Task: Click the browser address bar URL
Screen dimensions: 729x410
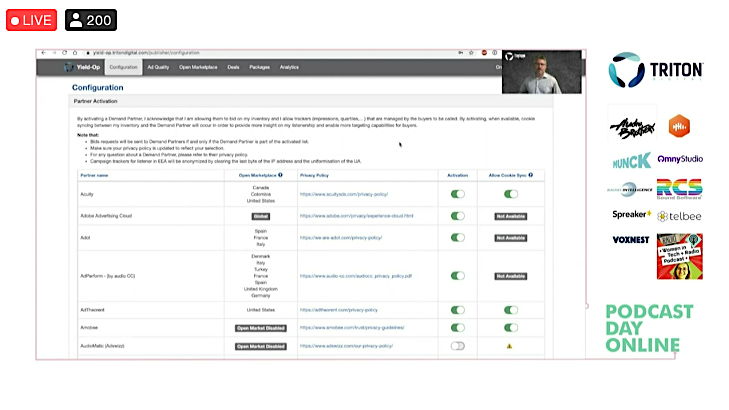Action: tap(146, 53)
